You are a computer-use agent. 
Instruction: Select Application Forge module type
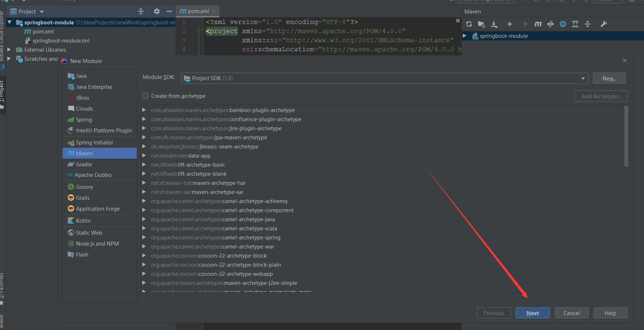pyautogui.click(x=100, y=208)
